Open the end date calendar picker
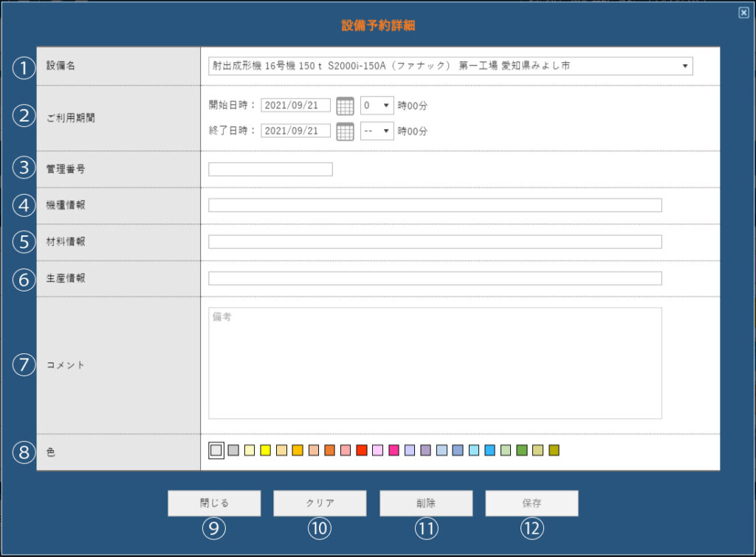Image resolution: width=756 pixels, height=557 pixels. click(x=345, y=131)
